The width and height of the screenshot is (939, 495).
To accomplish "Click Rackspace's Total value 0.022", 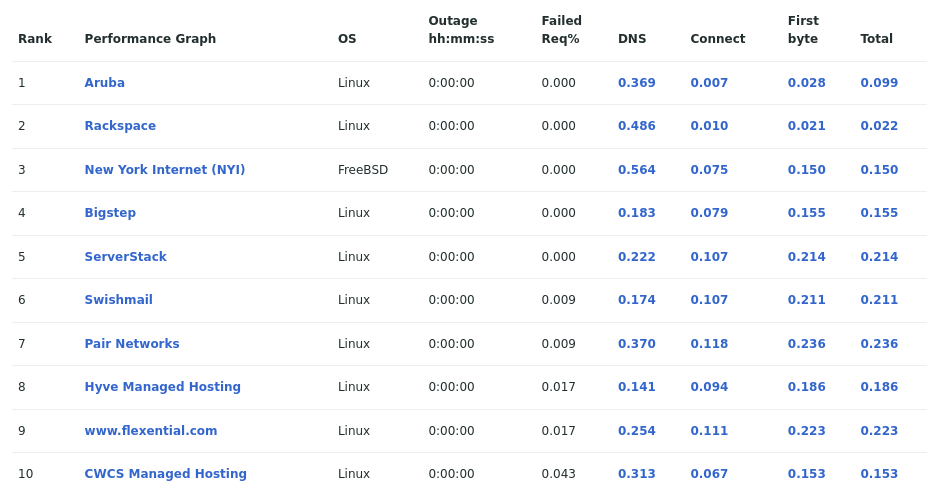I will click(x=879, y=126).
